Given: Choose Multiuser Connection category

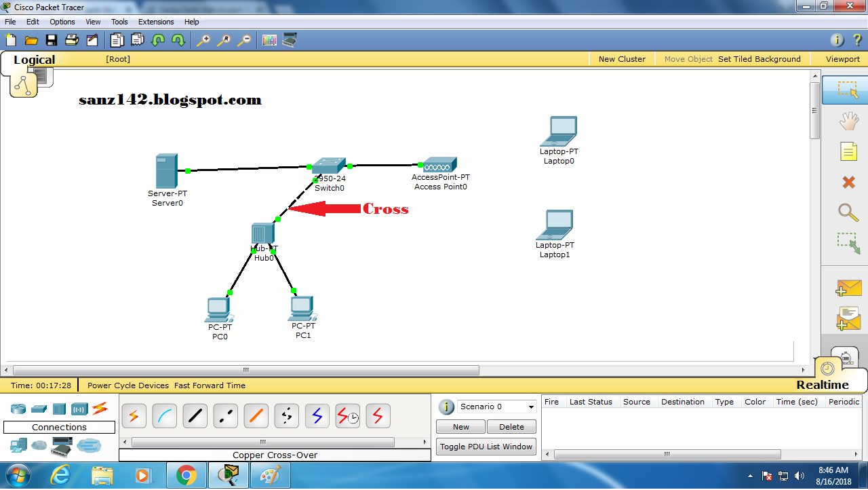Looking at the screenshot, I should [89, 445].
